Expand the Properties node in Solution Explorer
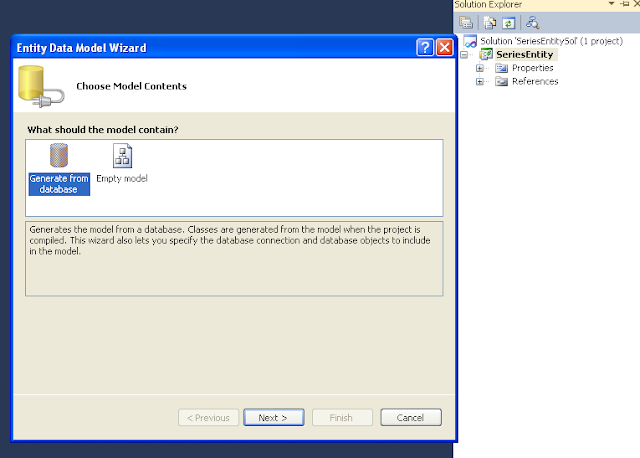 pos(480,68)
